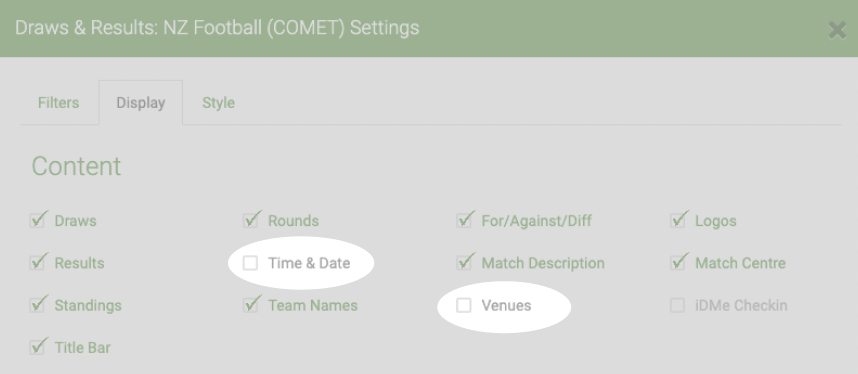858x374 pixels.
Task: Turn off the Title Bar checkbox
Action: (x=37, y=347)
